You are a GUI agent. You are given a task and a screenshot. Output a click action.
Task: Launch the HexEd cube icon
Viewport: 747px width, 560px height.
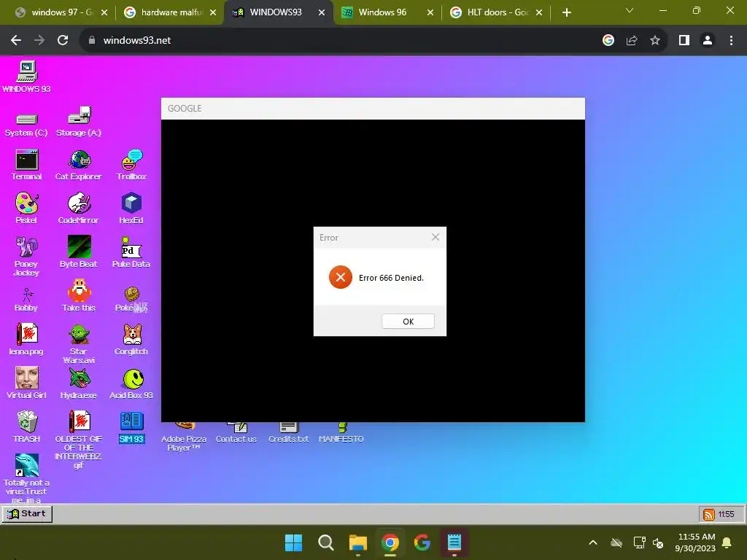[x=131, y=209]
